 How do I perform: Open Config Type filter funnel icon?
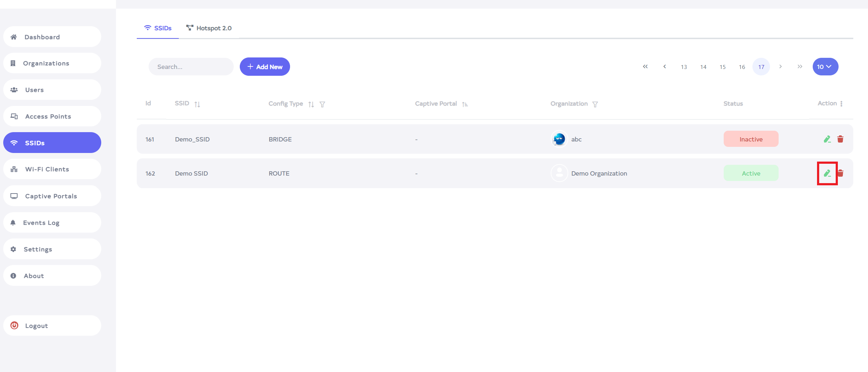pos(322,104)
